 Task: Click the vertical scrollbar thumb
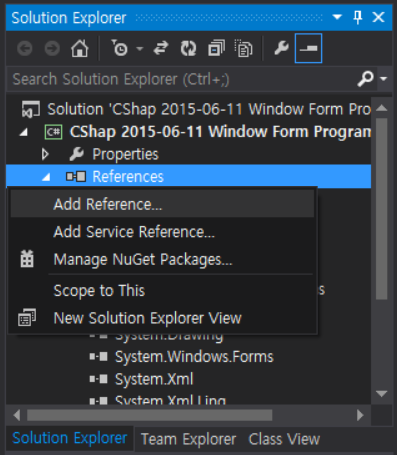(x=382, y=209)
